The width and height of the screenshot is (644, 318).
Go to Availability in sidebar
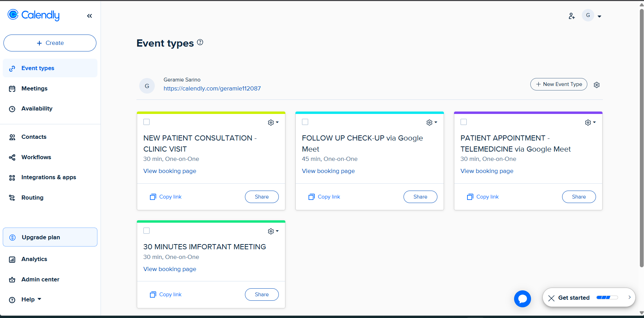50,108
